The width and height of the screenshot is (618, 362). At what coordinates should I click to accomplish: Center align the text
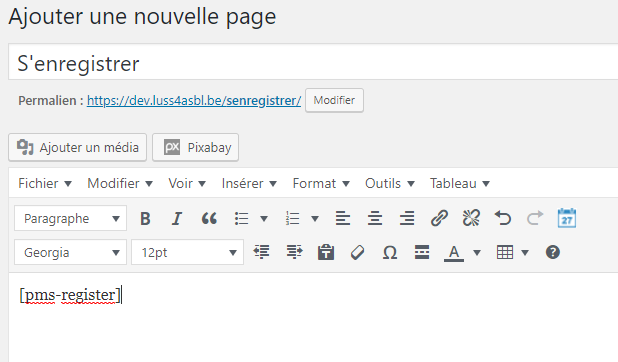(x=375, y=218)
